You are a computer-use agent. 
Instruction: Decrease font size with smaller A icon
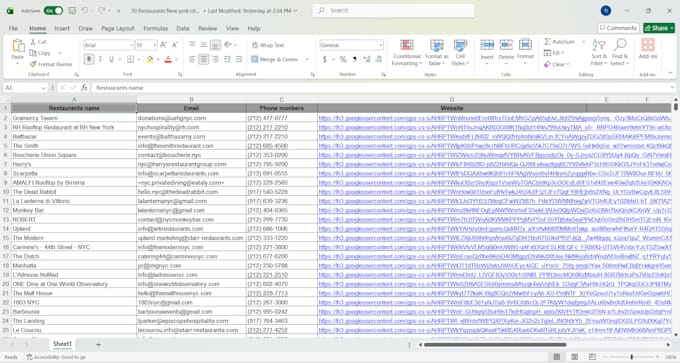click(175, 45)
